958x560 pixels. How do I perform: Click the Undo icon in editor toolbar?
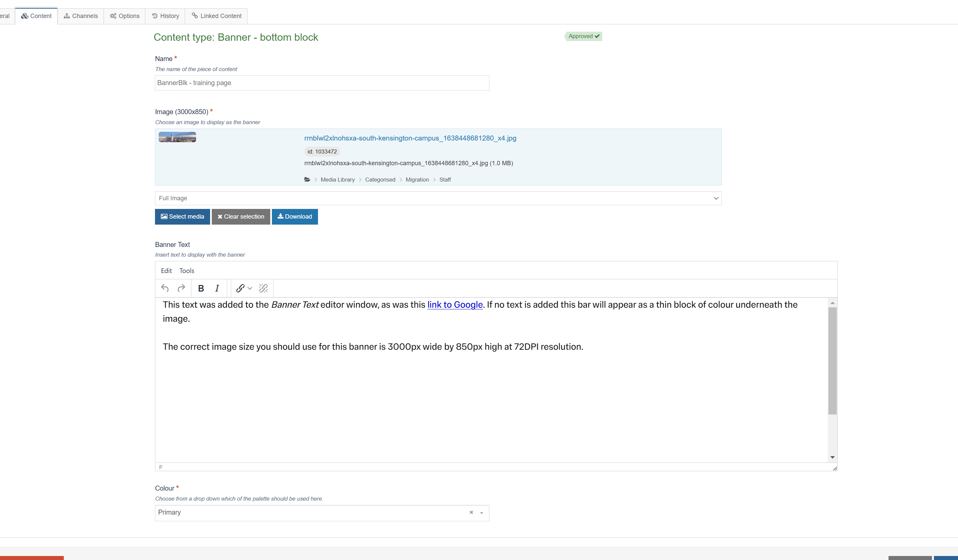pos(165,288)
